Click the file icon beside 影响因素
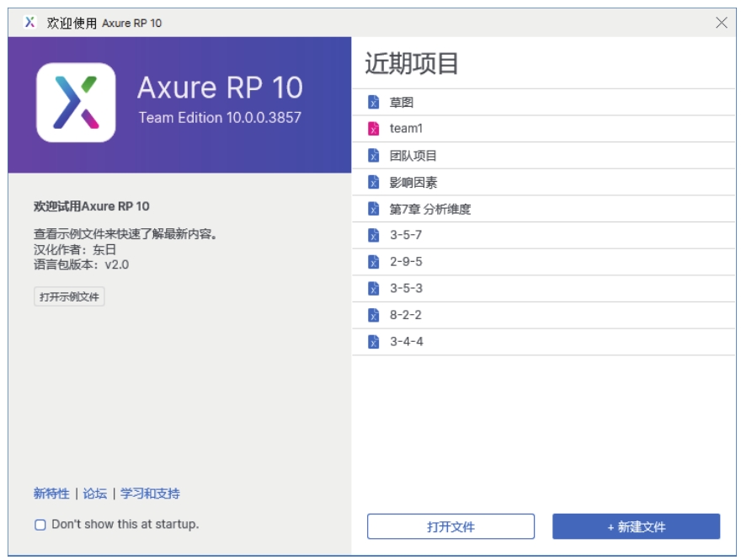Image resolution: width=741 pixels, height=560 pixels. coord(374,183)
